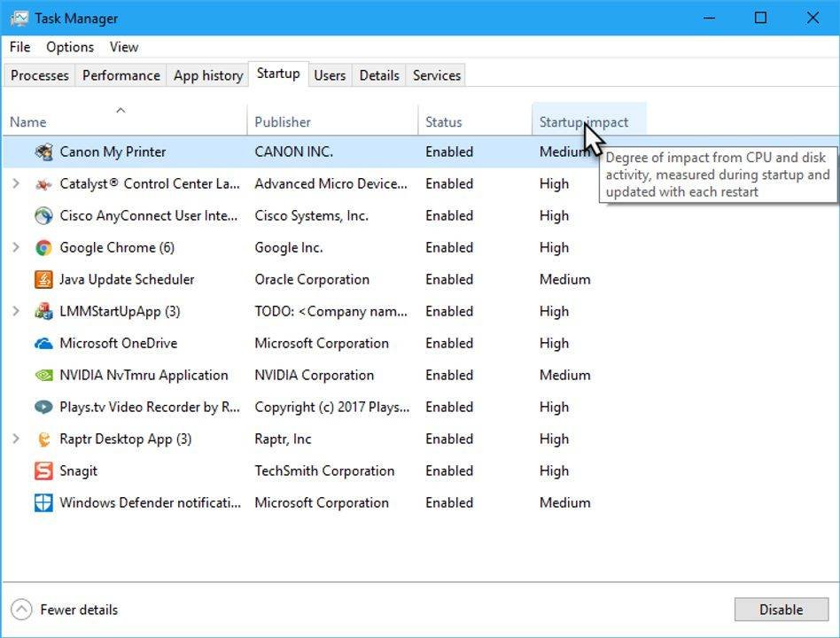Click the NVIDIA NvTmru icon
The width and height of the screenshot is (840, 638).
pyautogui.click(x=44, y=375)
